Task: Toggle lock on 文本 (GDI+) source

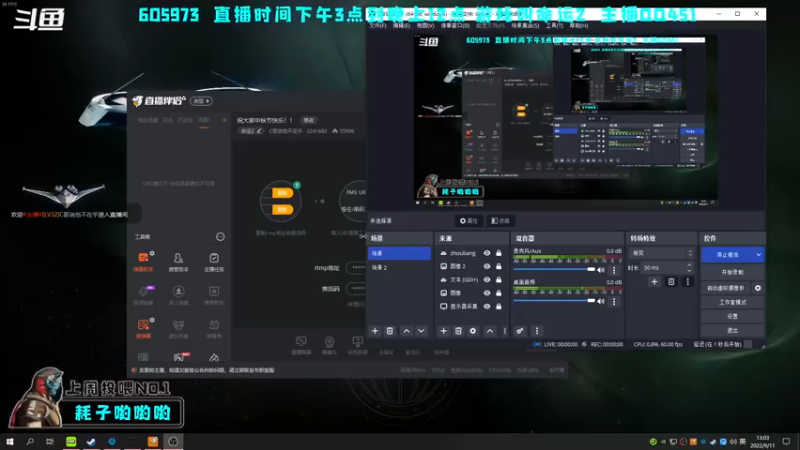Action: click(498, 280)
